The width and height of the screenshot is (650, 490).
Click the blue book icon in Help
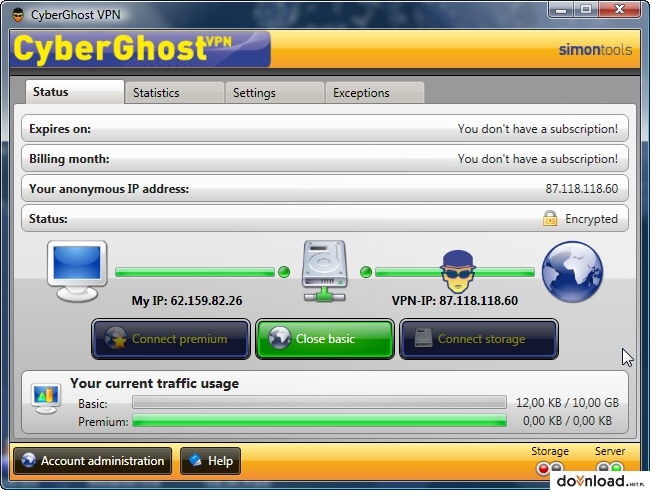tap(195, 460)
